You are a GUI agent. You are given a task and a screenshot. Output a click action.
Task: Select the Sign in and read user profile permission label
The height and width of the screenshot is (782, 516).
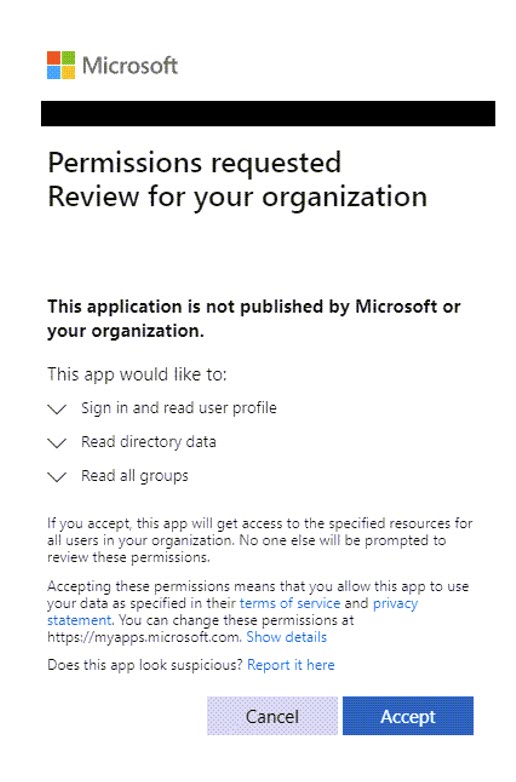pos(178,408)
